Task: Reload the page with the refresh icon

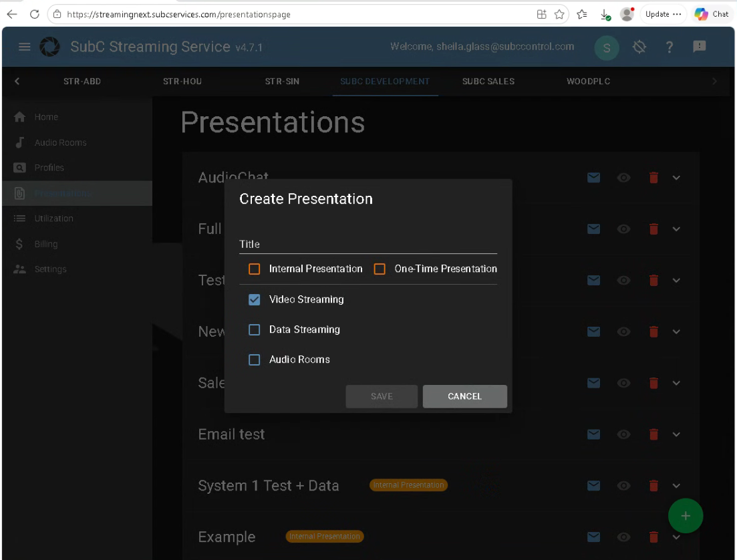Action: (34, 14)
